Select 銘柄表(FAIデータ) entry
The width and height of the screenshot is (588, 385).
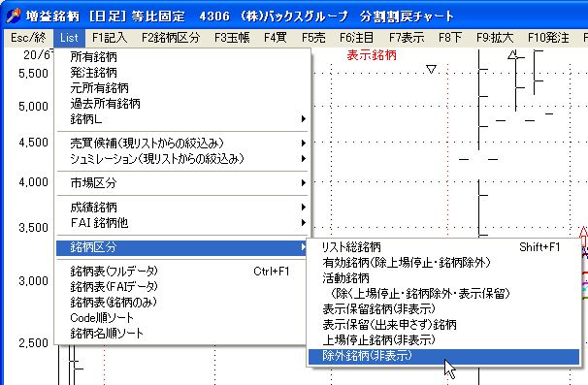181,287
